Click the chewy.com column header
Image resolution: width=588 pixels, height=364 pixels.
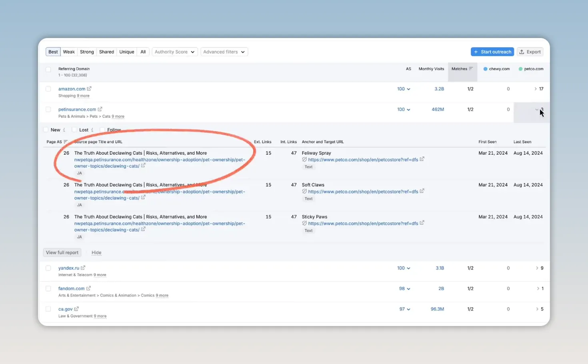coord(496,69)
